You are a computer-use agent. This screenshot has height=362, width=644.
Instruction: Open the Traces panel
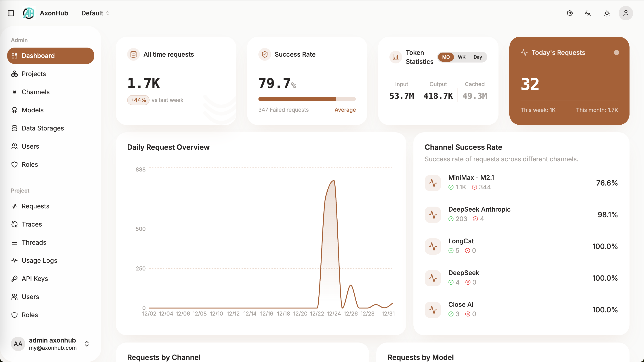pyautogui.click(x=31, y=224)
